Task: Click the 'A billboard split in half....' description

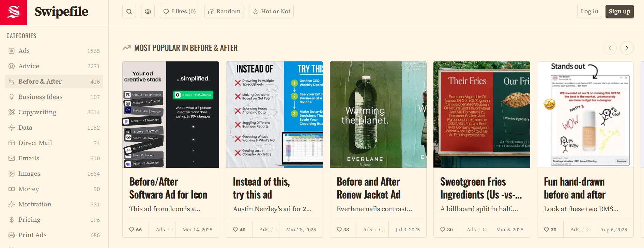Action: [479, 209]
